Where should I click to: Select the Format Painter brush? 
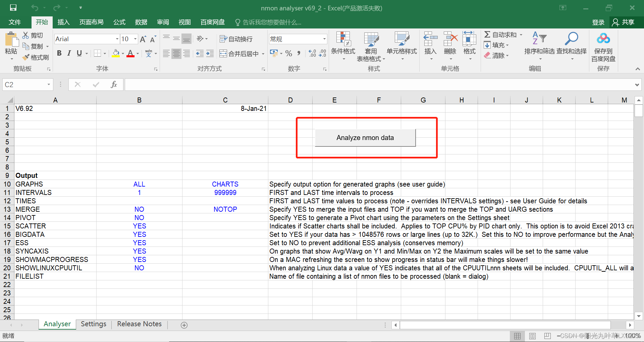point(26,57)
